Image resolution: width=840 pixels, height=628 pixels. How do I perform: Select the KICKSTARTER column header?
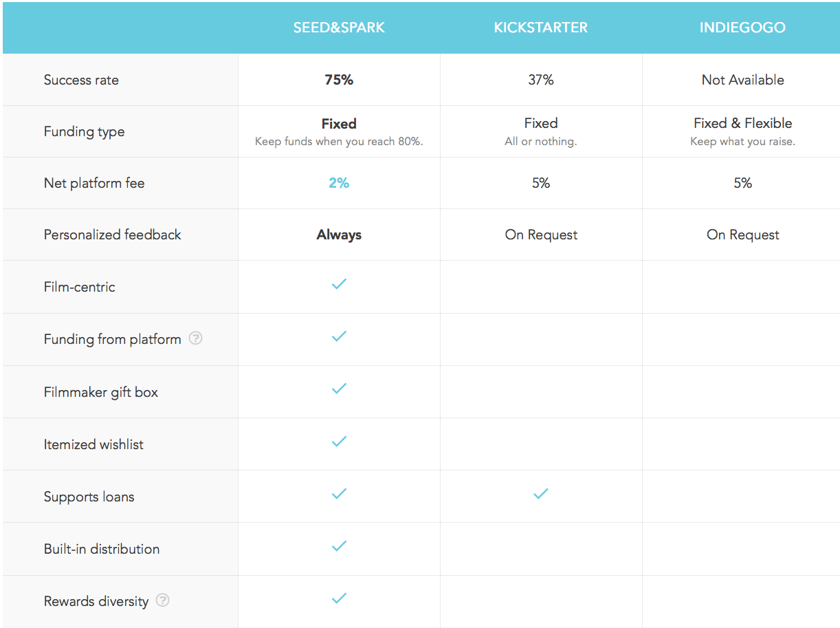pyautogui.click(x=541, y=28)
